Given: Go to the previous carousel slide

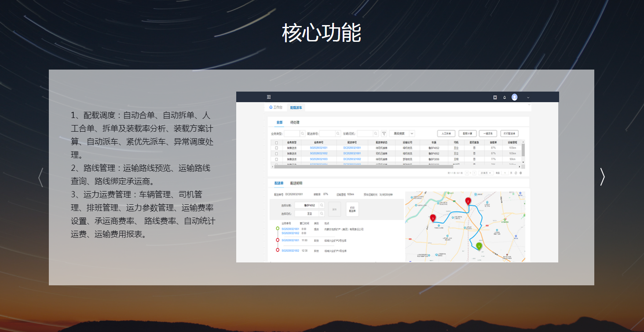Looking at the screenshot, I should [x=41, y=177].
